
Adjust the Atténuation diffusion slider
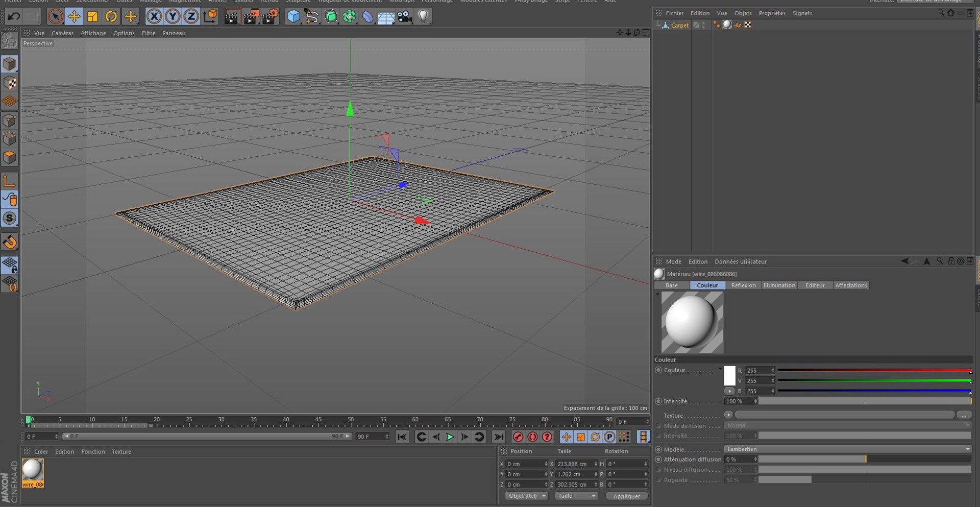pos(865,460)
